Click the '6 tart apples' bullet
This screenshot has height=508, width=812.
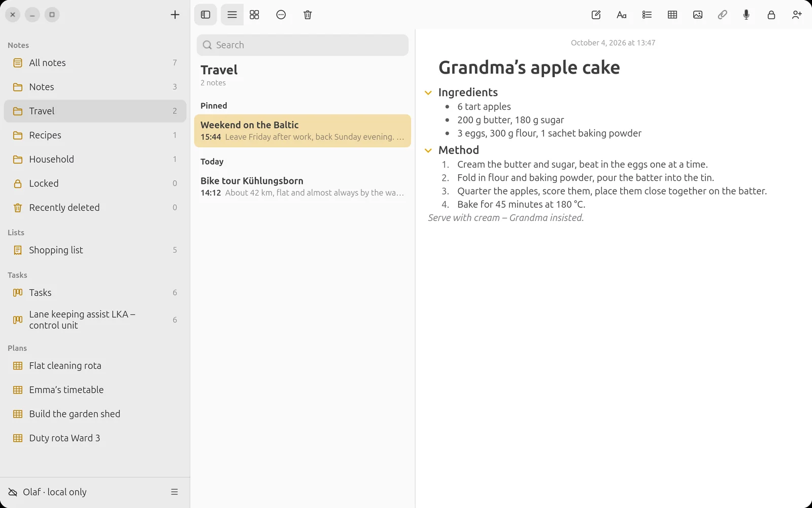484,107
